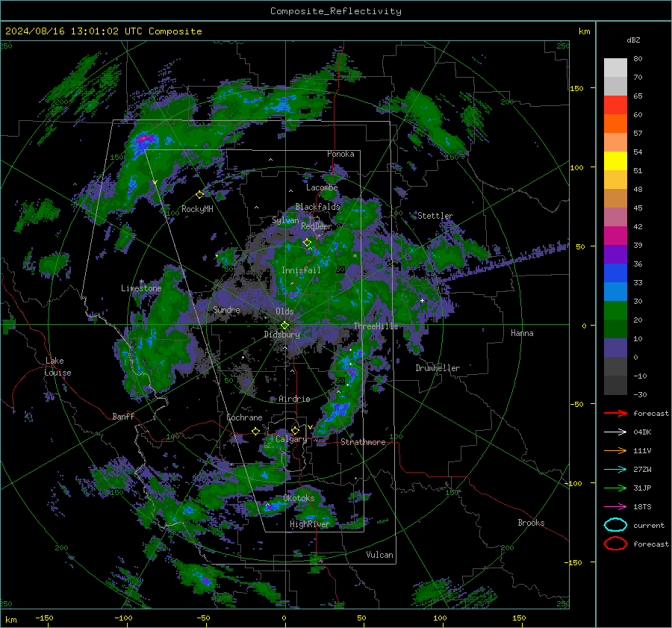Click the Limestone label on the map
The height and width of the screenshot is (628, 672).
click(x=141, y=288)
